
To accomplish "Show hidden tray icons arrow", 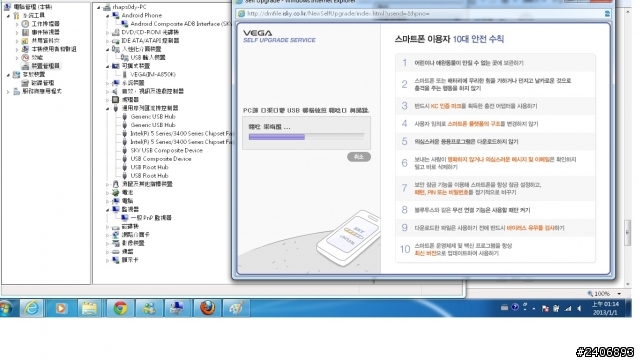I will (x=534, y=309).
